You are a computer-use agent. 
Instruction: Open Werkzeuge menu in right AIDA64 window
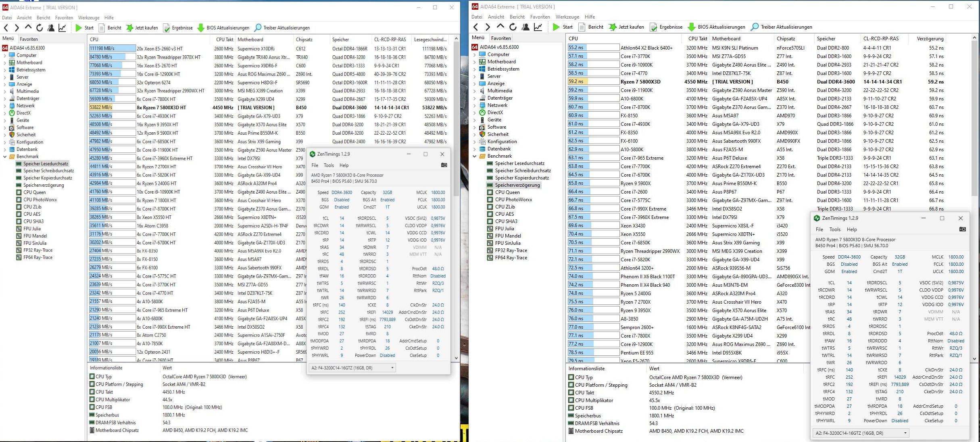point(567,17)
